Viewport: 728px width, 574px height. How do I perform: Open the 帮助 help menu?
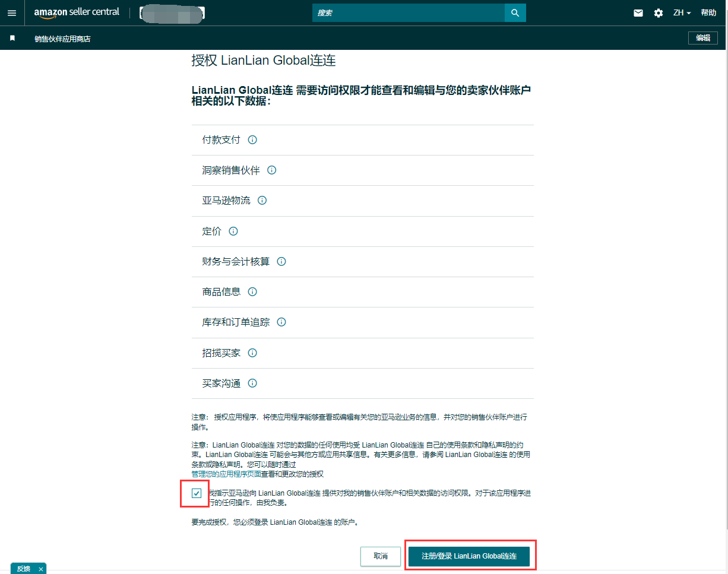[708, 13]
